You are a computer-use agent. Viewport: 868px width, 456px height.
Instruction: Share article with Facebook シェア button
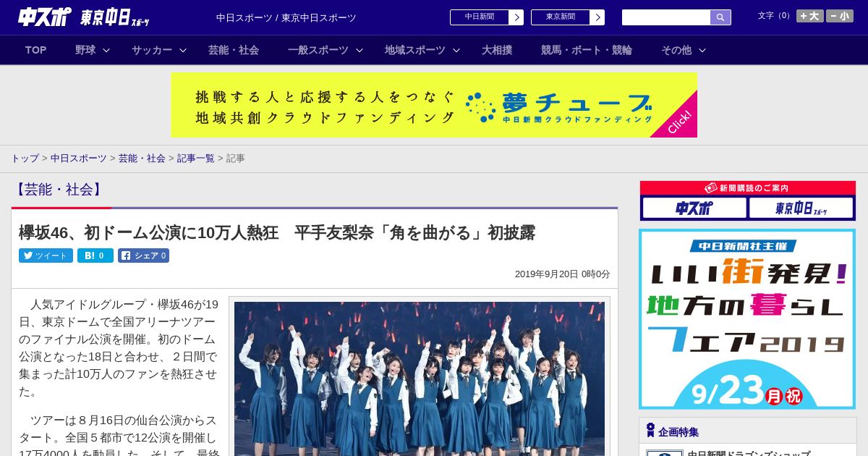(x=143, y=256)
